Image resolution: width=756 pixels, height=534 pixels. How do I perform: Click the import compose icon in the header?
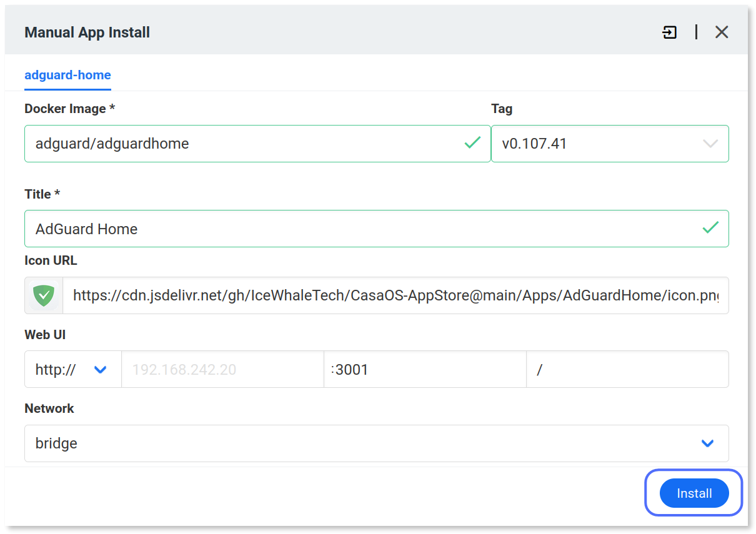[x=669, y=32]
